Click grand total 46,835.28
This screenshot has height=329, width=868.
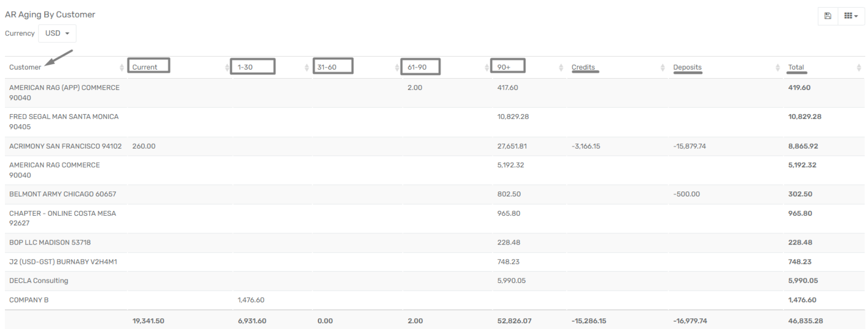[806, 321]
